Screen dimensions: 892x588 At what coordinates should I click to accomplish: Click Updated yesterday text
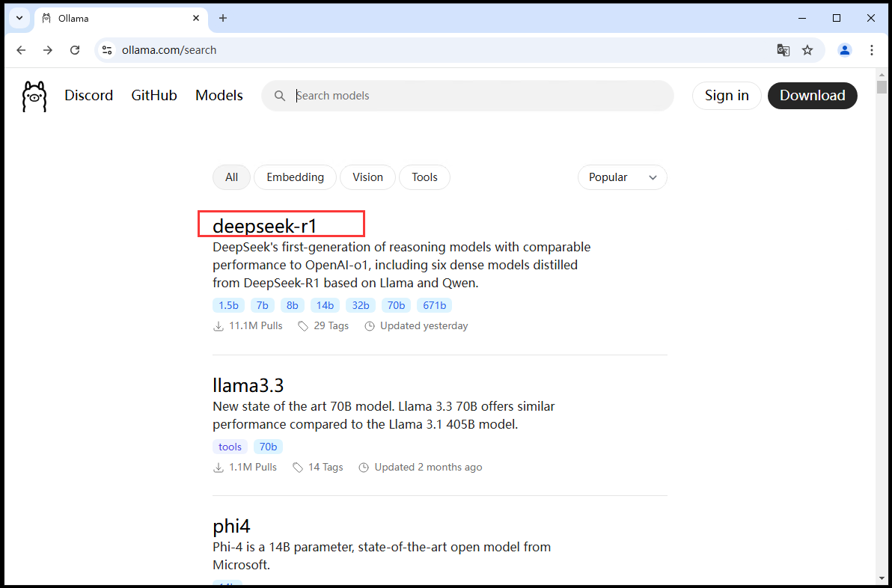(x=424, y=326)
